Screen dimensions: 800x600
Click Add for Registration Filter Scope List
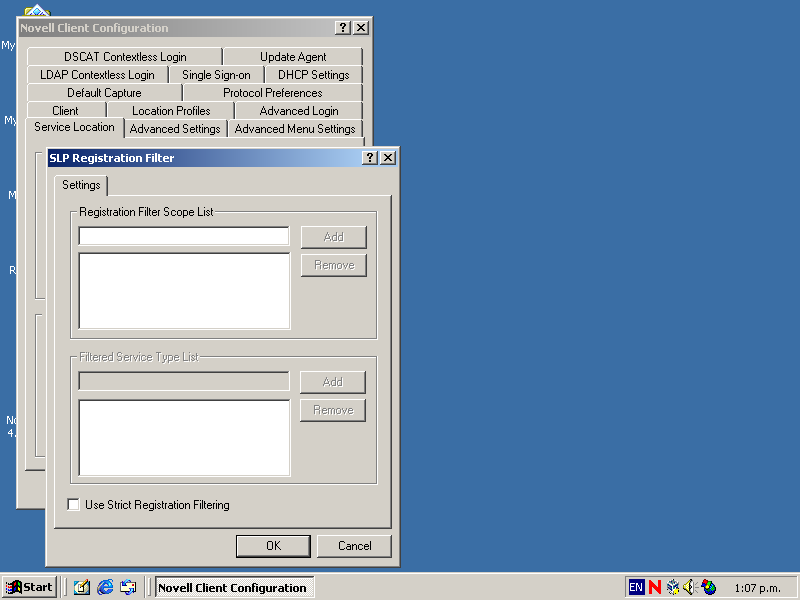[334, 237]
